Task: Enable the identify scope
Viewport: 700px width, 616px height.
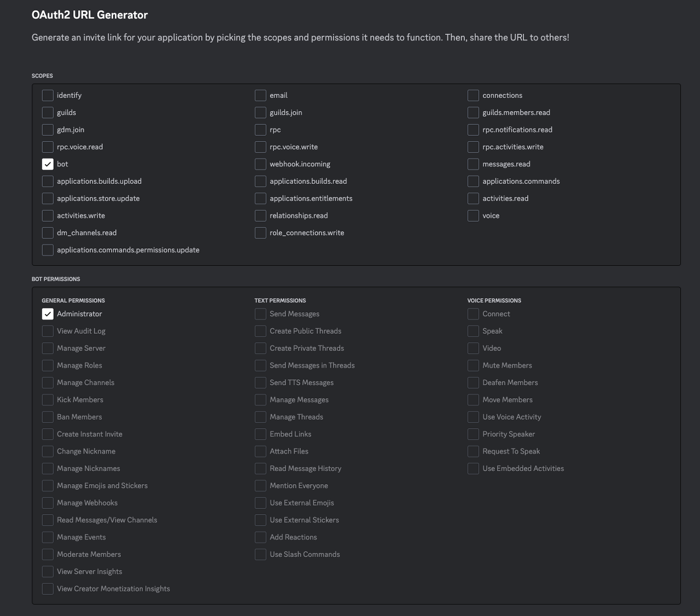Action: pyautogui.click(x=48, y=95)
